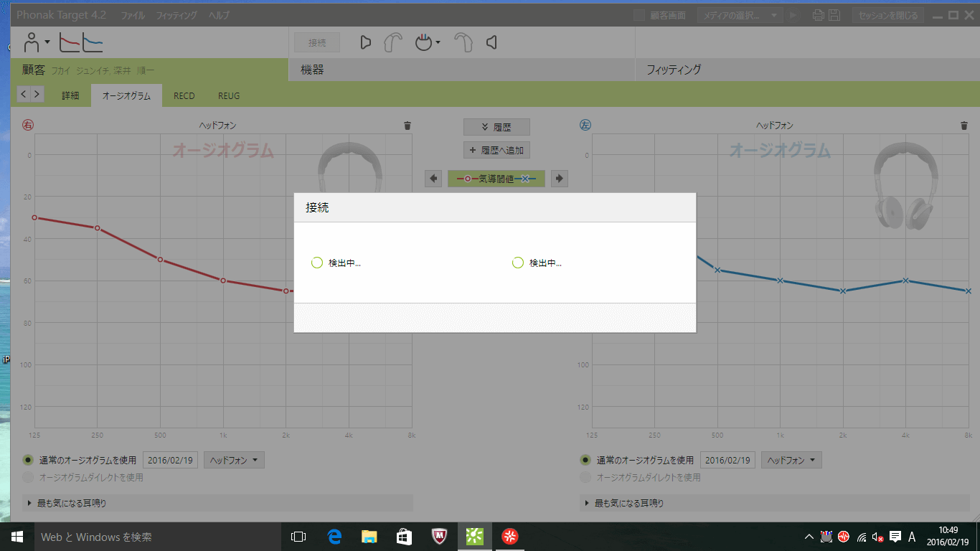
Task: Click the blue audiogram curve icon
Action: click(x=93, y=43)
